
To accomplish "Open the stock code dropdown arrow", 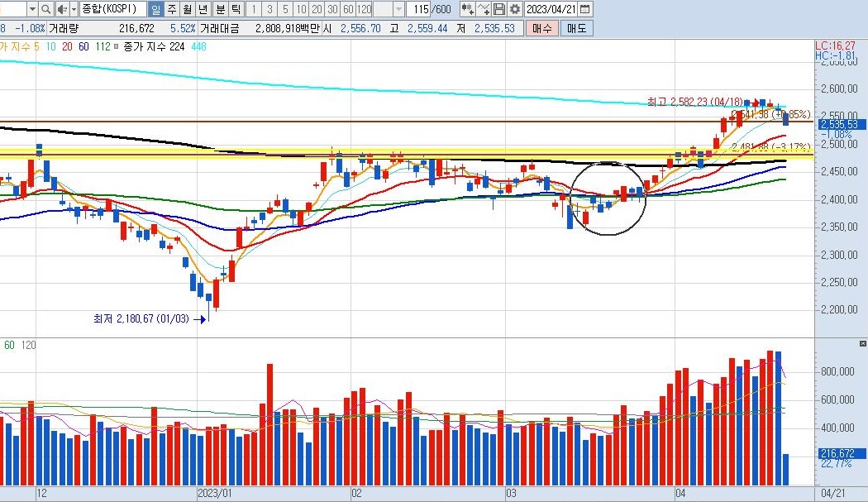I will click(32, 9).
